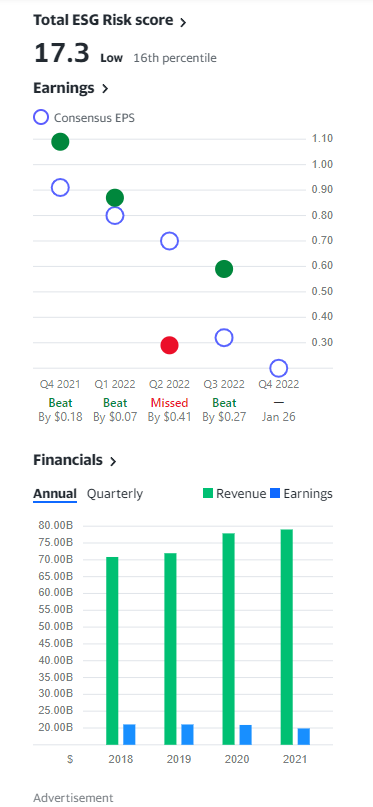Click the 2021 green revenue bar
The image size is (373, 807).
click(287, 637)
